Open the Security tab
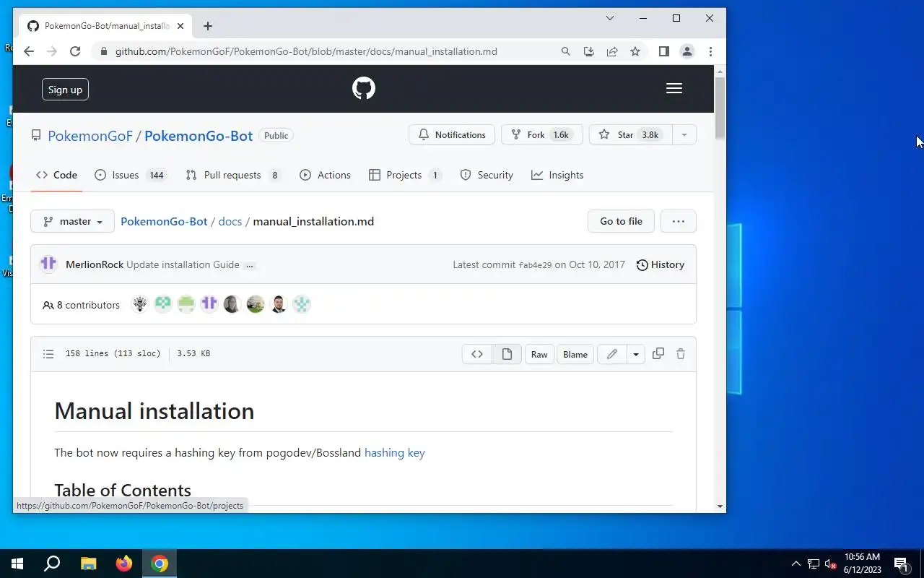 click(x=487, y=175)
